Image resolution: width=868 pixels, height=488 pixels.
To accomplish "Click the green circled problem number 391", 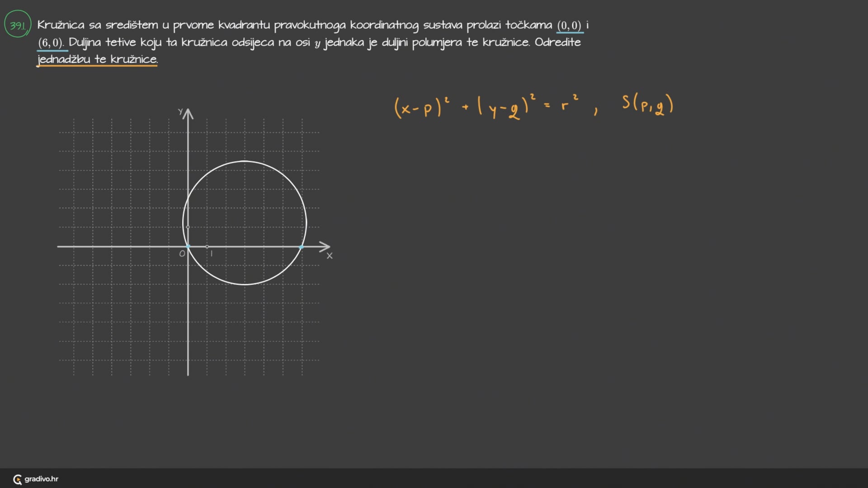I will point(18,25).
